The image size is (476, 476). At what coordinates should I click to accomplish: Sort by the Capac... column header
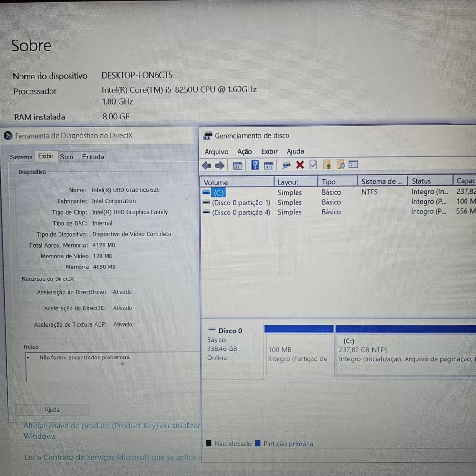coord(465,181)
